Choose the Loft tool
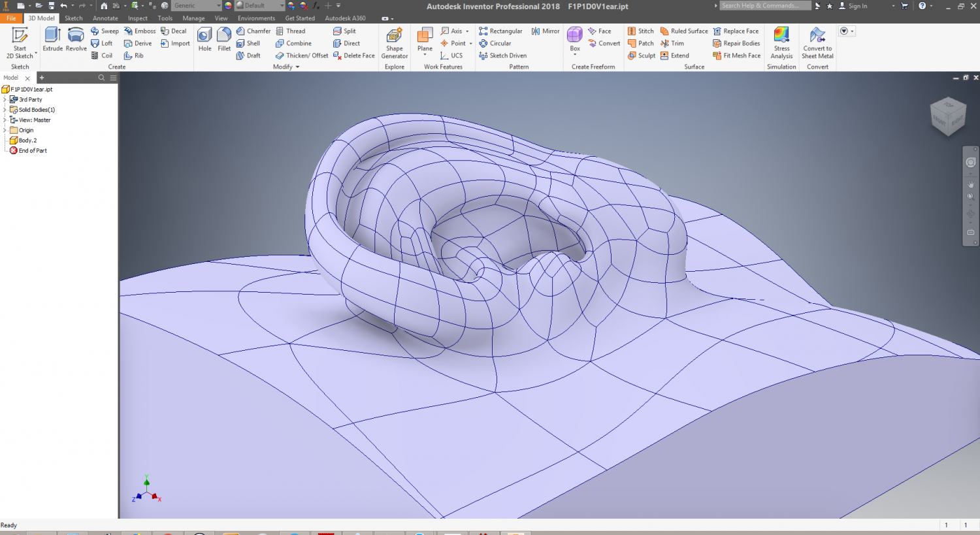 coord(102,43)
